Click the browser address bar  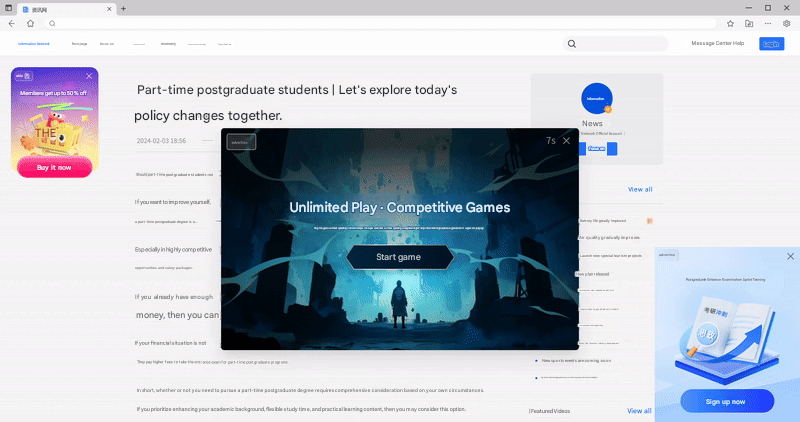[380, 23]
